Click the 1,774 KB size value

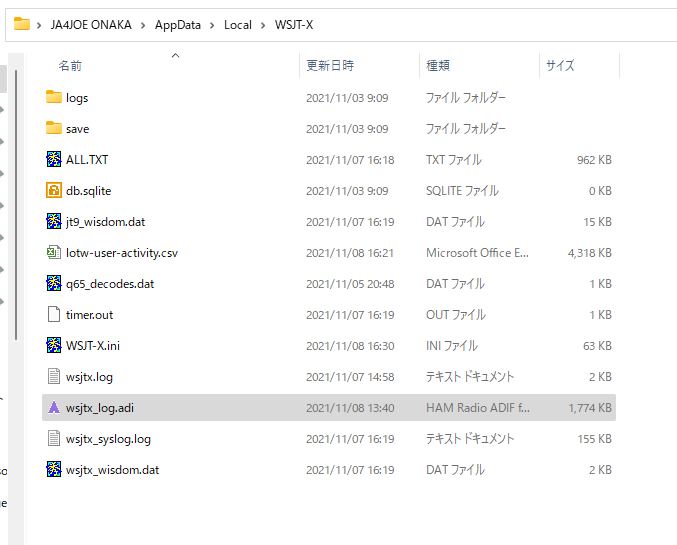(590, 408)
